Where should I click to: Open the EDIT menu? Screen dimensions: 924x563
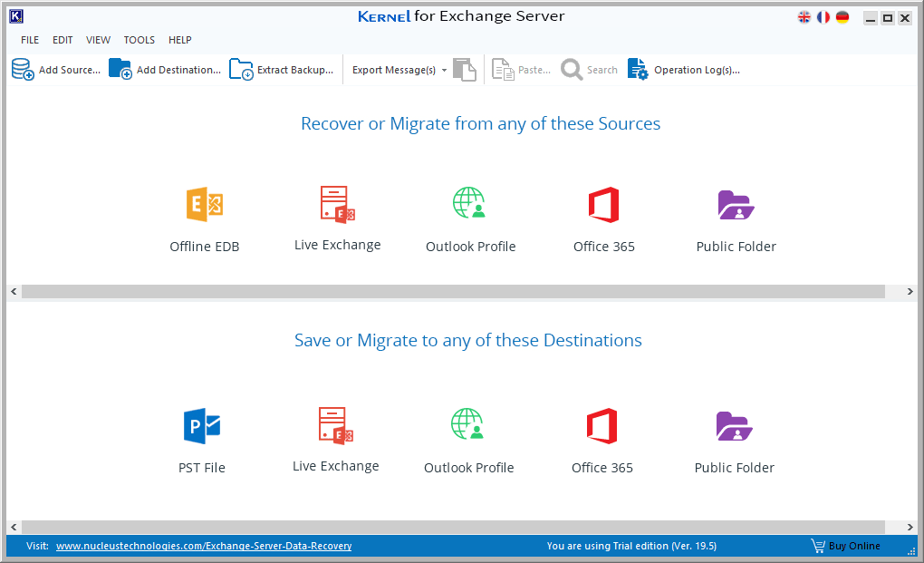[x=63, y=40]
